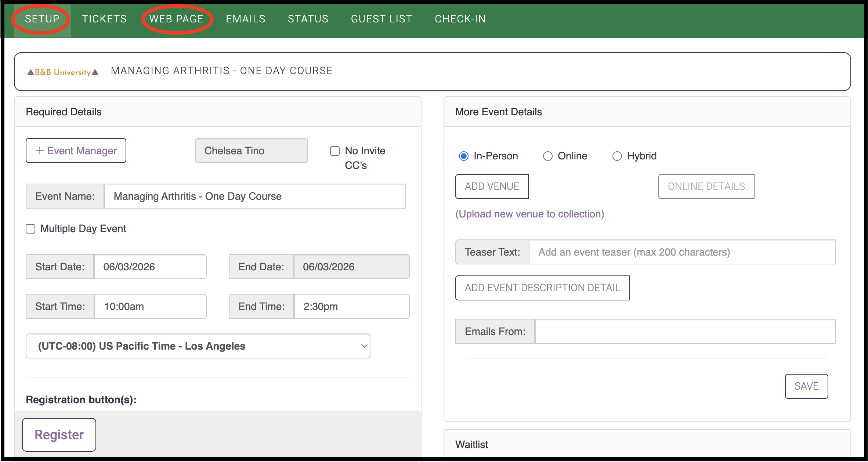Image resolution: width=868 pixels, height=462 pixels.
Task: Click the More Event Details heading
Action: [x=499, y=112]
